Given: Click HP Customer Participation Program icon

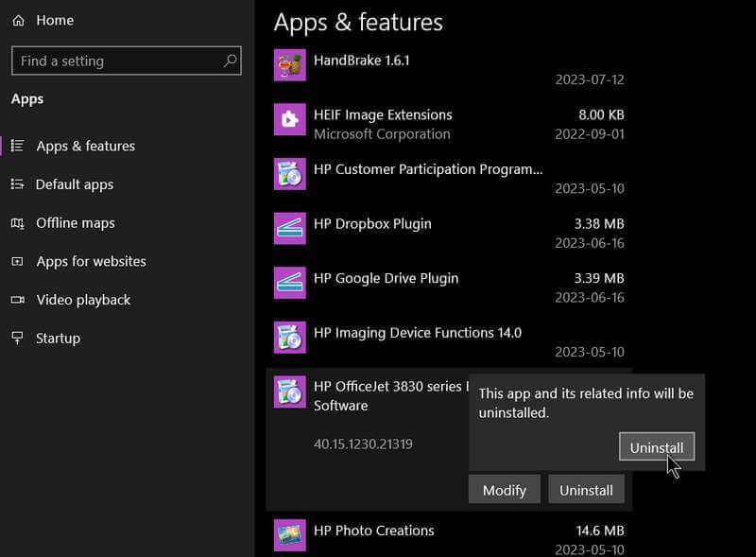Looking at the screenshot, I should [x=290, y=174].
